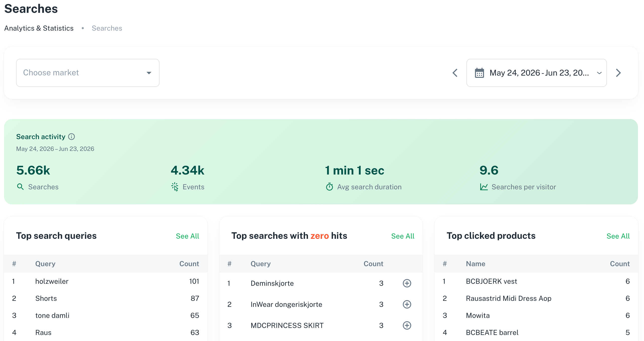Click plus icon for MDCPRINCESS SKIRT
This screenshot has height=341, width=644.
(x=407, y=325)
